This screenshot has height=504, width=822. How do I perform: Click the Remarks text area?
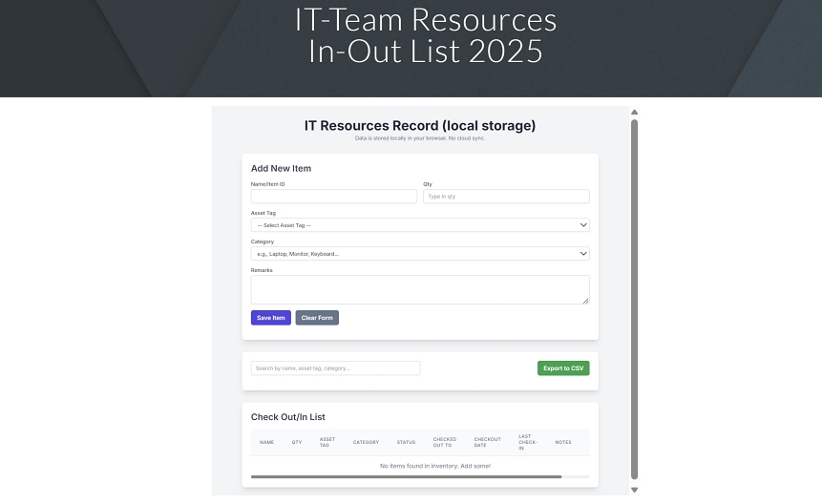tap(420, 289)
